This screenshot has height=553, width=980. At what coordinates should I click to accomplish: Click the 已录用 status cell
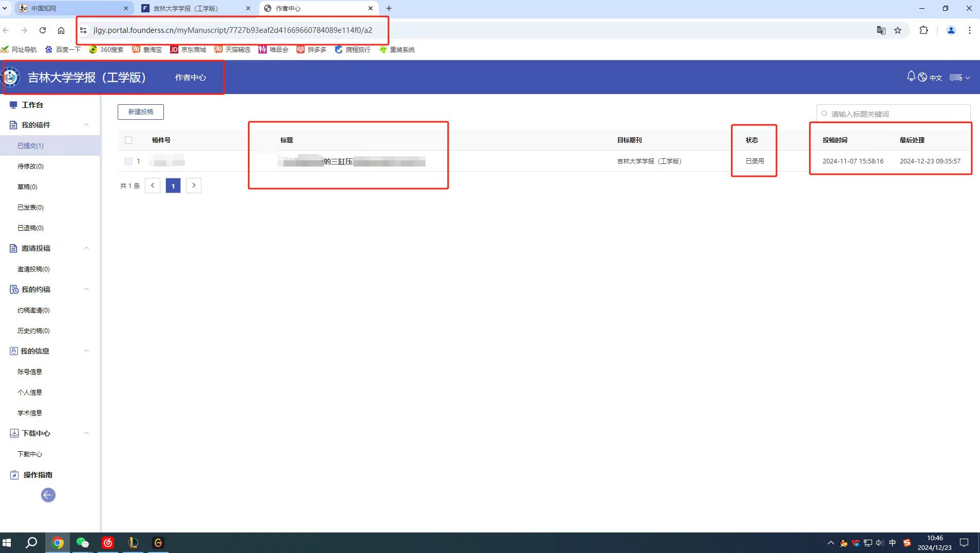(755, 161)
